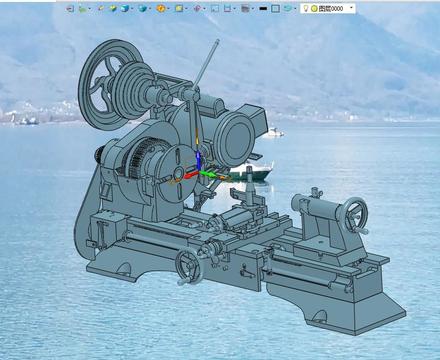Click the teal layer-manager icon
This screenshot has width=440, height=360.
click(288, 8)
